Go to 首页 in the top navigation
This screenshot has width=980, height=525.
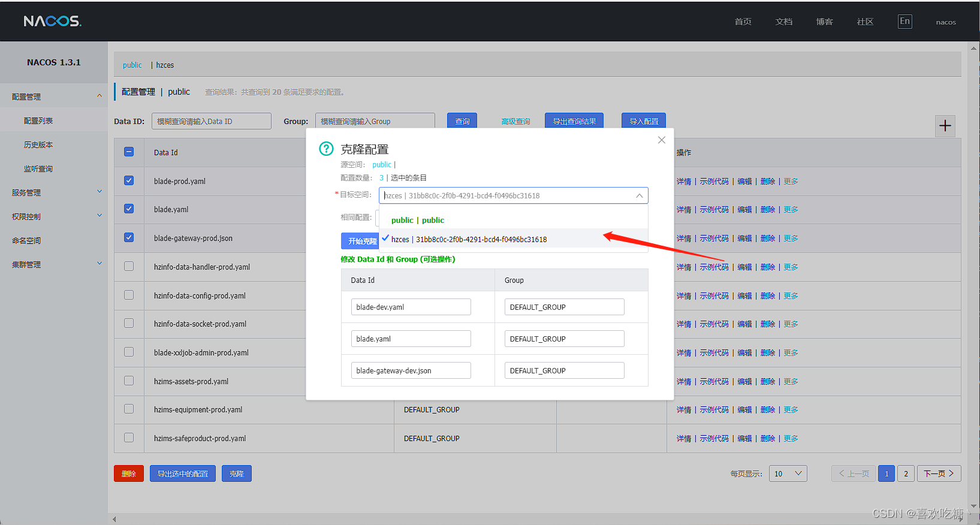tap(743, 22)
